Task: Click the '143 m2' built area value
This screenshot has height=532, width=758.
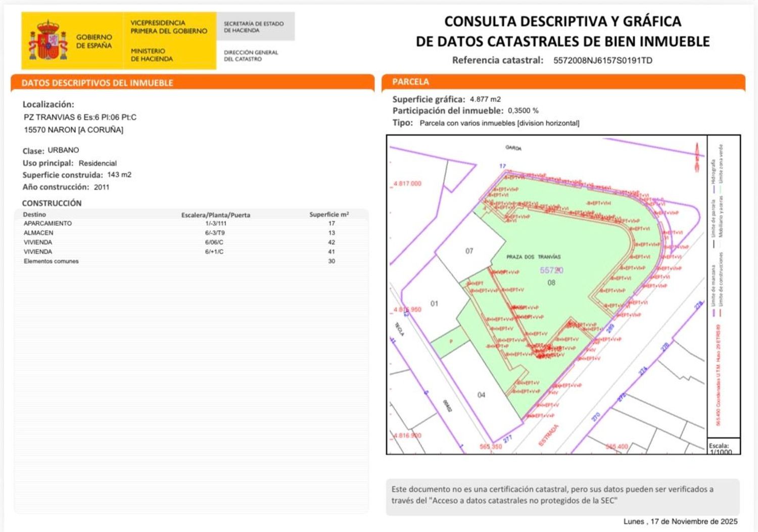Action: (x=119, y=175)
